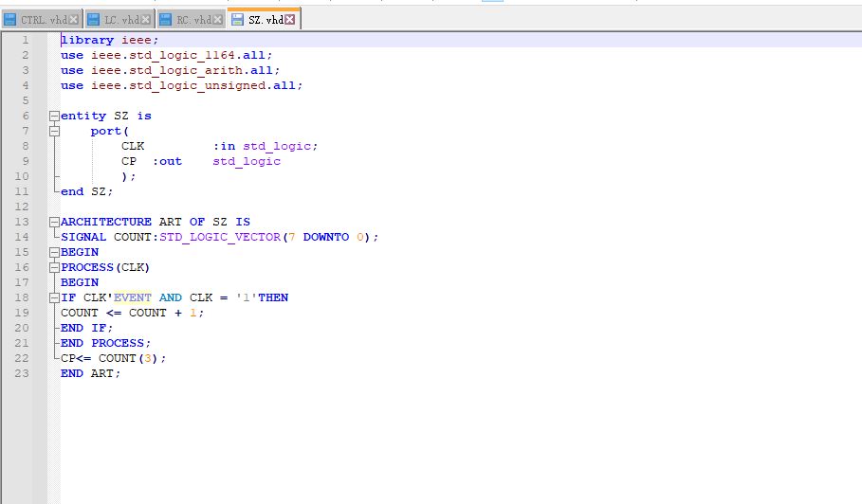This screenshot has width=862, height=504.
Task: Close the LC.vhd tab
Action: pyautogui.click(x=146, y=20)
